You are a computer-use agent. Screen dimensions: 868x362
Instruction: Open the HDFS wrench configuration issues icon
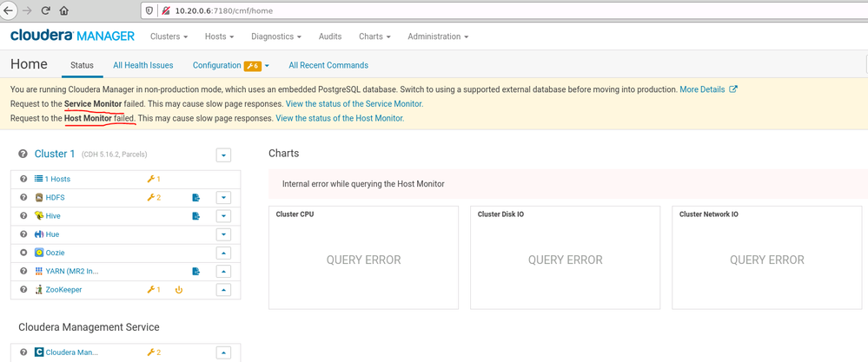point(154,197)
